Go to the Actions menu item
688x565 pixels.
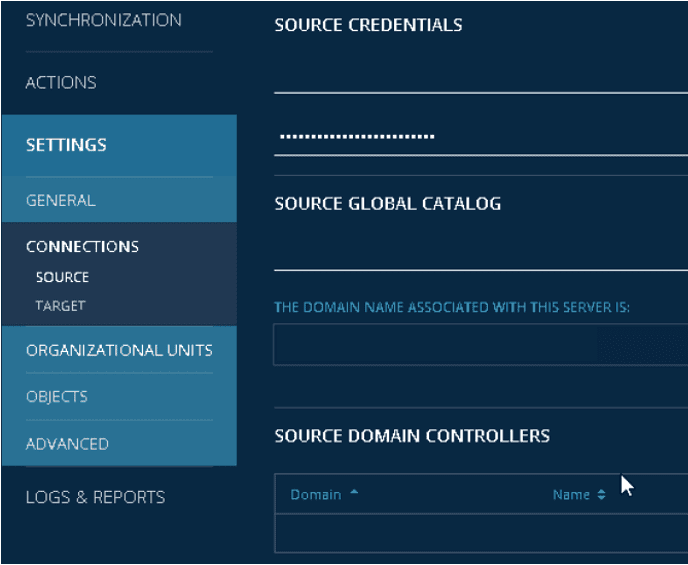[61, 82]
